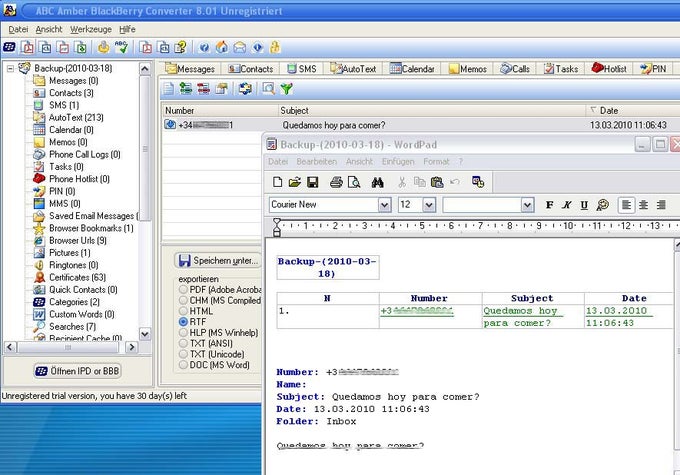
Task: Select the AutoText (213) tree item
Action: tap(69, 118)
